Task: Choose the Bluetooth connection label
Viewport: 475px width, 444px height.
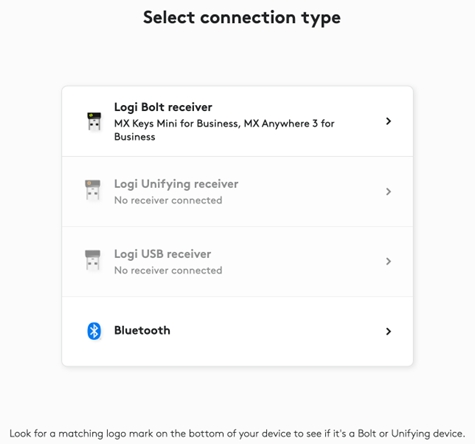Action: [x=142, y=330]
